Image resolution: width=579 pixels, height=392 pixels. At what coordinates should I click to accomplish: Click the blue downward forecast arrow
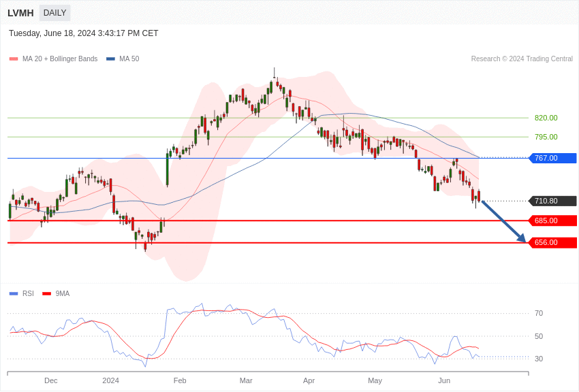click(504, 222)
